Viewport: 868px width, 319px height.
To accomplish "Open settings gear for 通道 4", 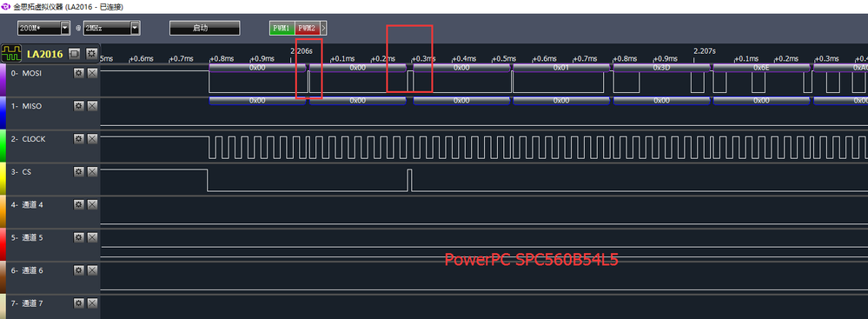I will [x=79, y=204].
